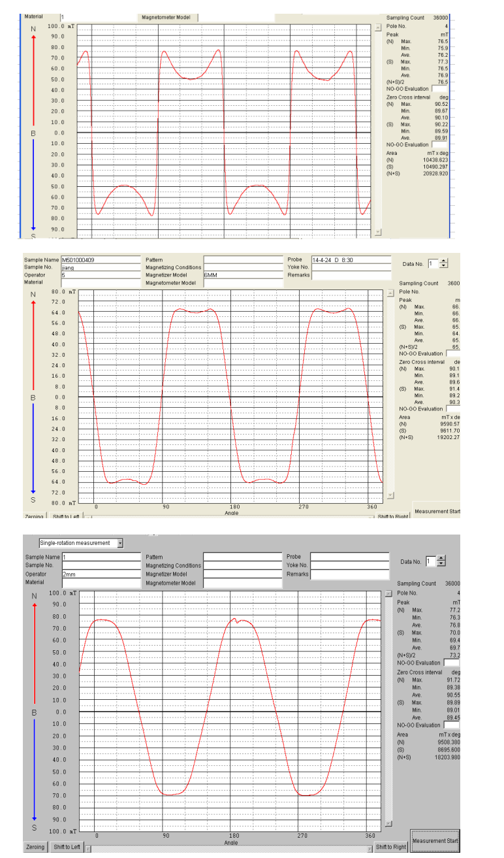Click Data No. value box in middle screenshot
The height and width of the screenshot is (858, 504).
(434, 264)
